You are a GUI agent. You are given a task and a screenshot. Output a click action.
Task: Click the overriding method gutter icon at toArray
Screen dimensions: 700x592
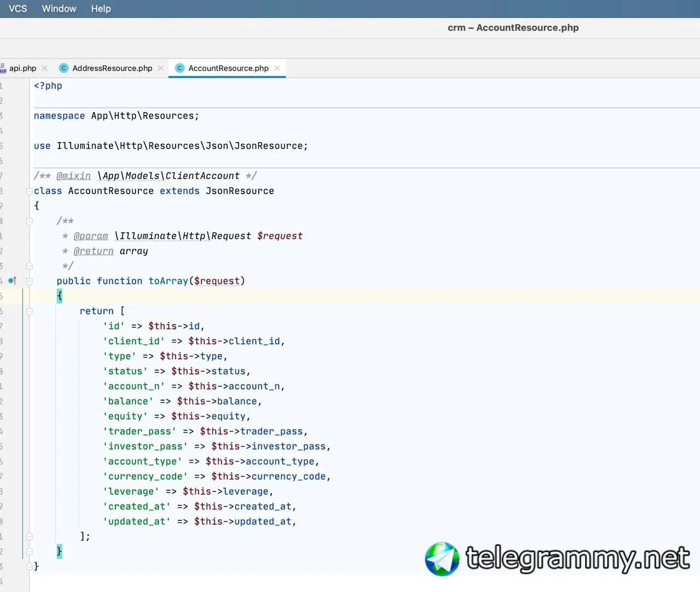pyautogui.click(x=12, y=281)
